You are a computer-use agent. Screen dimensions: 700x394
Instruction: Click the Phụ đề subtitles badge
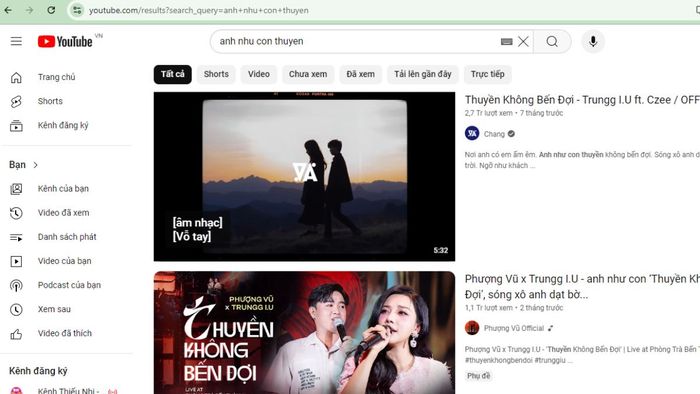point(479,376)
